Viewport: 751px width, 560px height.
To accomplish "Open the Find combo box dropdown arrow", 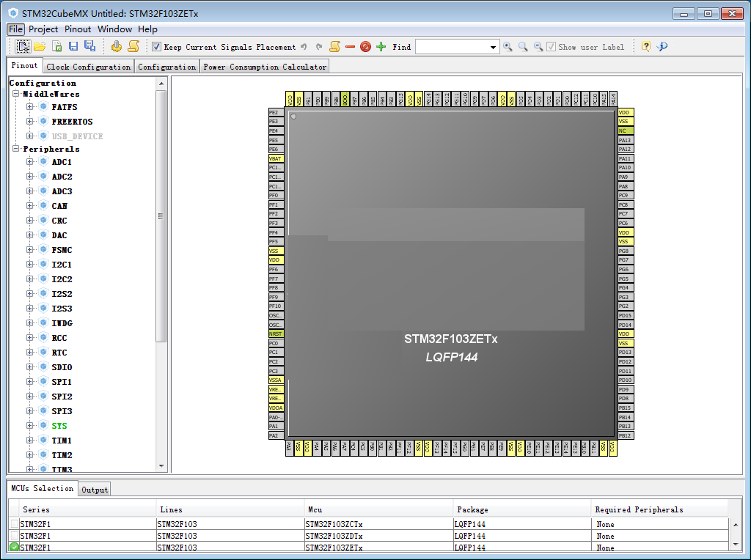I will pos(493,47).
